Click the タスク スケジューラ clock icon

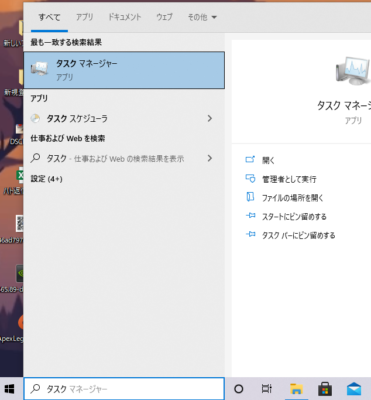35,118
